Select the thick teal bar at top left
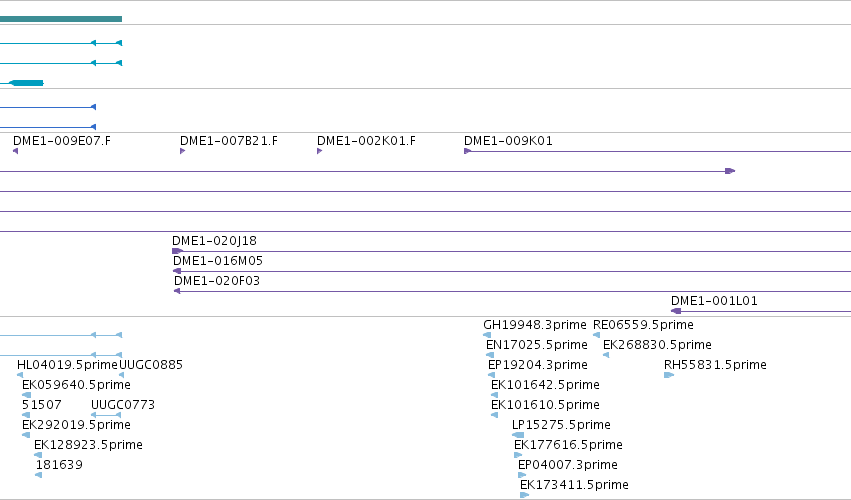Image resolution: width=851 pixels, height=500 pixels. 61,19
